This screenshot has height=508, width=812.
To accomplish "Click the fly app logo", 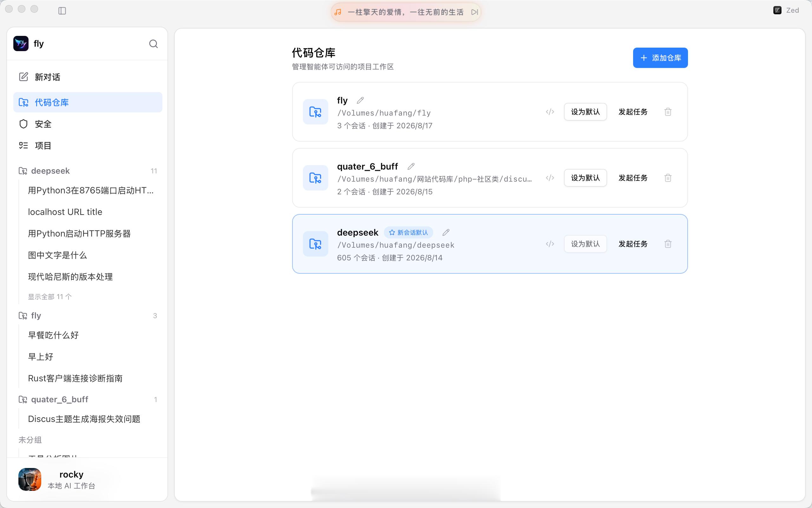I will [x=21, y=43].
